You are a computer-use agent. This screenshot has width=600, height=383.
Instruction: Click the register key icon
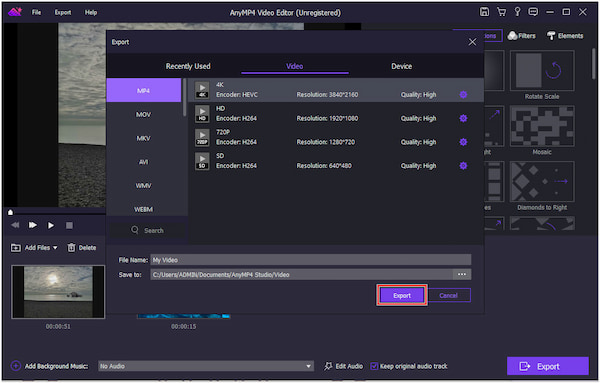517,12
